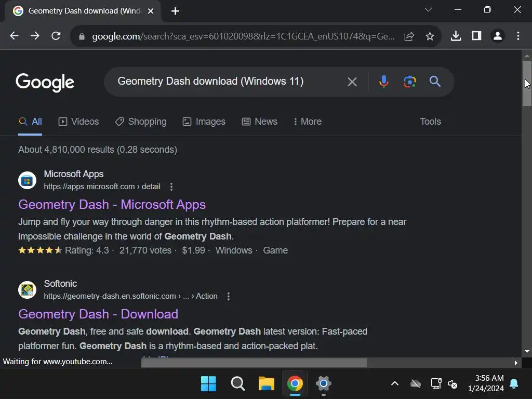Click the Softonic site favicon
Viewport: 532px width, 399px height.
[27, 290]
